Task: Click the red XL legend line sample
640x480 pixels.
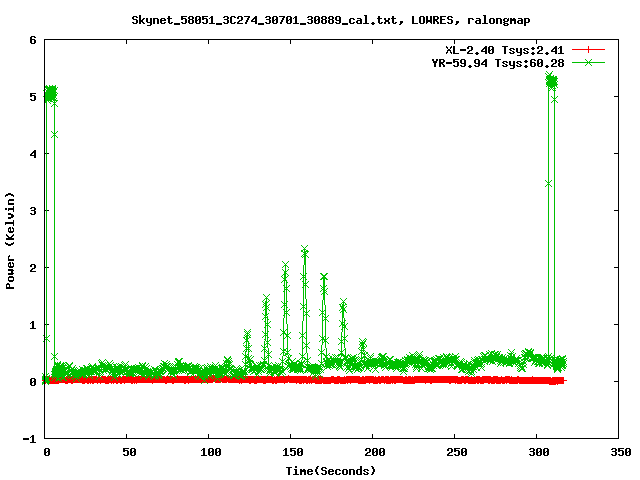Action: point(588,50)
